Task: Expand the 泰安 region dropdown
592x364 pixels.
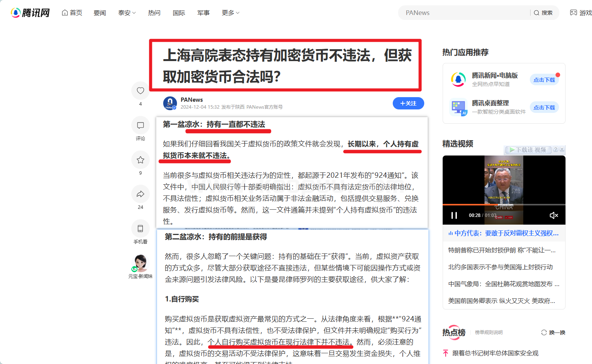Action: (127, 13)
